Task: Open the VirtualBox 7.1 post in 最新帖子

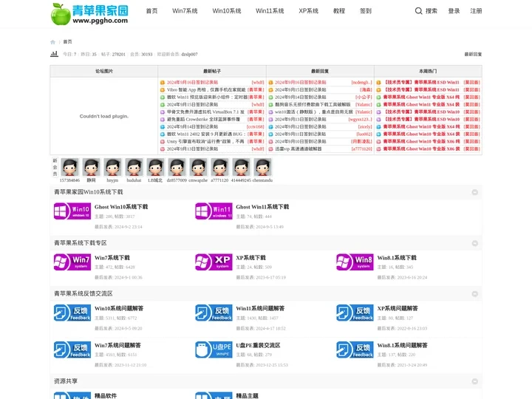Action: click(205, 112)
